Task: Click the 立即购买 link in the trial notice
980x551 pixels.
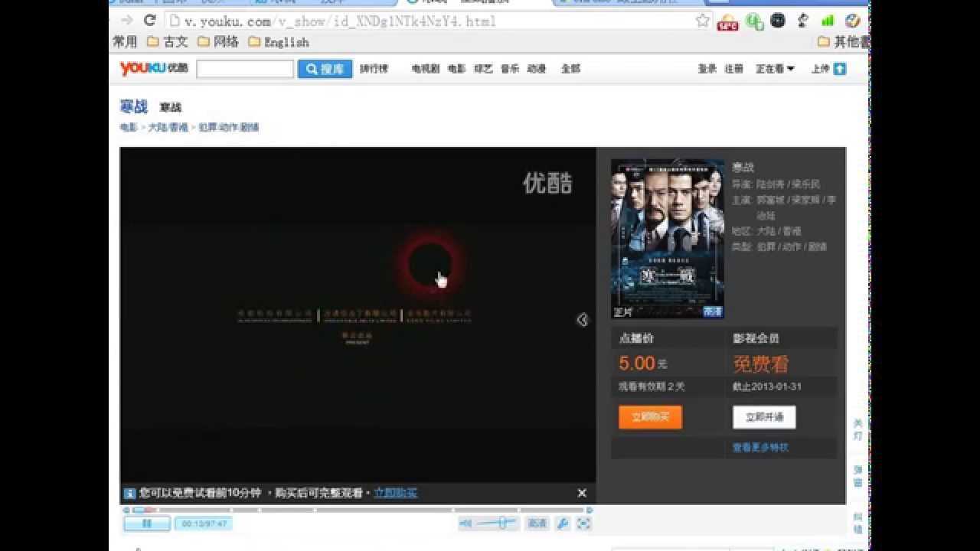Action: (x=396, y=494)
